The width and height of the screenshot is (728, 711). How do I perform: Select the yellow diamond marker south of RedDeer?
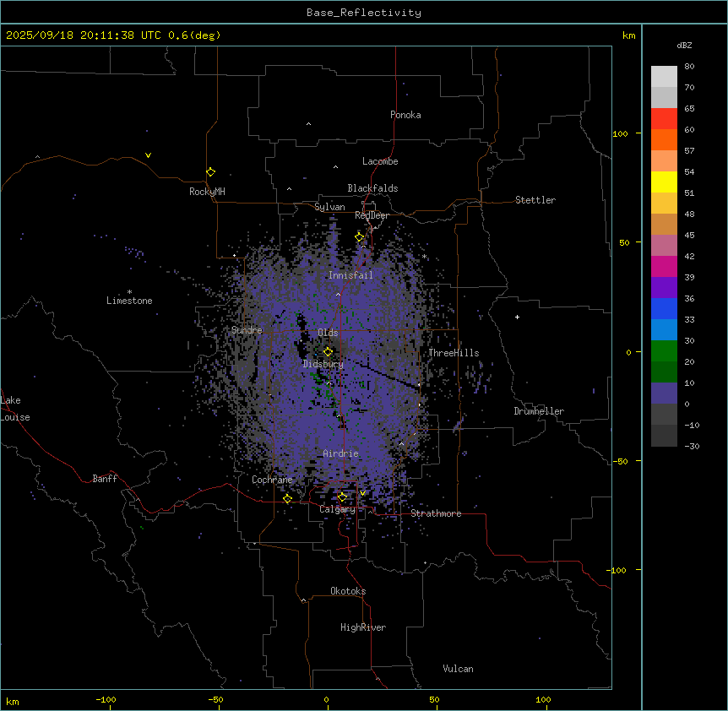(x=359, y=237)
